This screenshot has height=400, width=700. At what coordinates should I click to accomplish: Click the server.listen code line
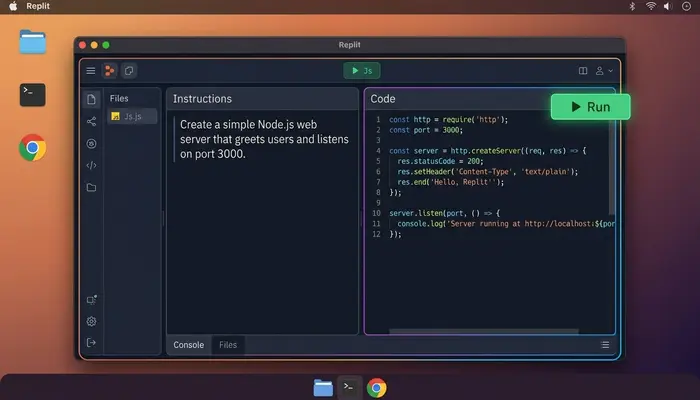(x=445, y=213)
